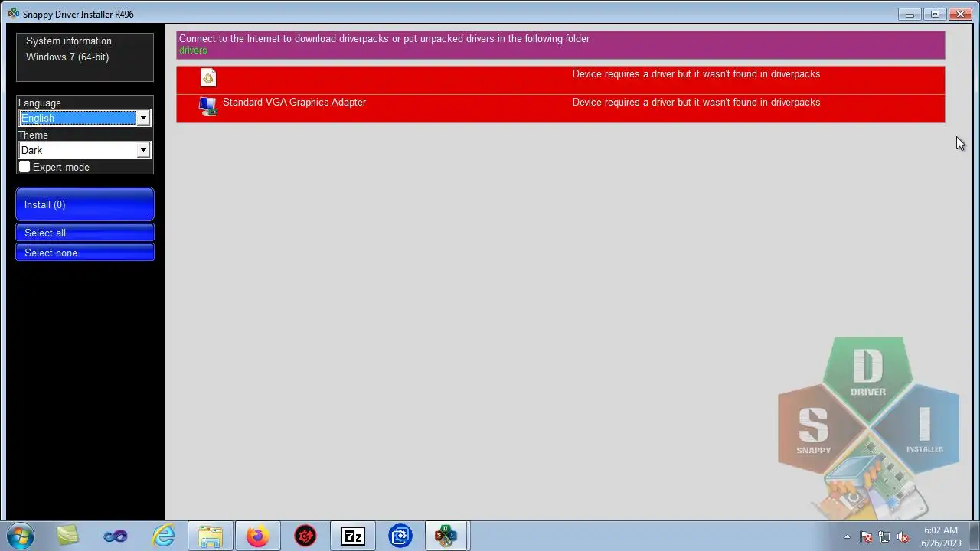Open the network status tray icon
This screenshot has width=980, height=551.
[x=884, y=536]
